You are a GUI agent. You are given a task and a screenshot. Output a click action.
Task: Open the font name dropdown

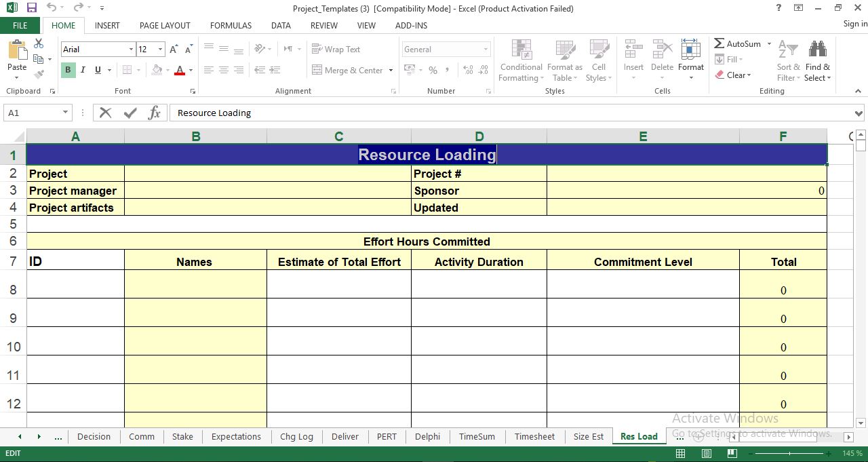click(132, 49)
